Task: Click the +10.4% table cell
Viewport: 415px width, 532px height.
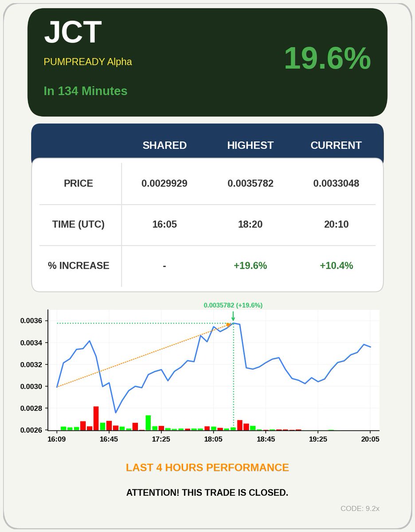Action: (336, 266)
